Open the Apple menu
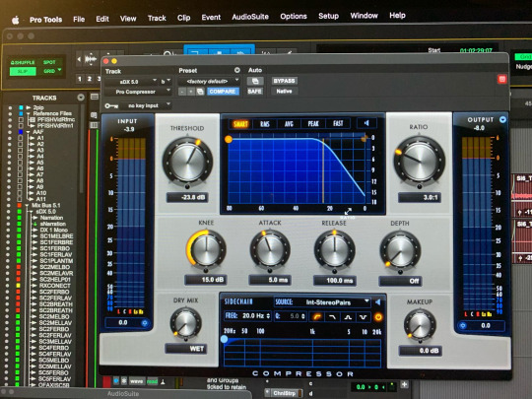 click(x=16, y=21)
